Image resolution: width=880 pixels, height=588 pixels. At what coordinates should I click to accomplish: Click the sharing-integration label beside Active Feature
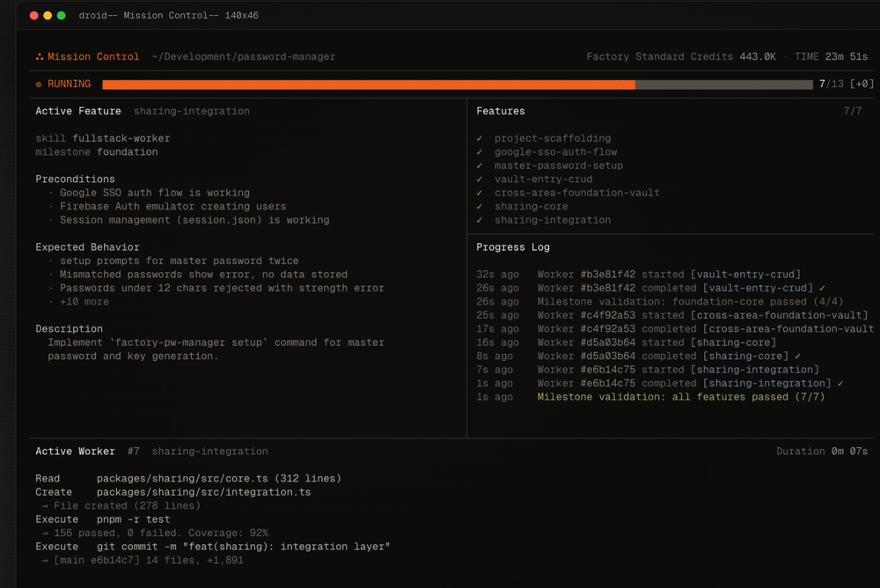click(x=191, y=111)
